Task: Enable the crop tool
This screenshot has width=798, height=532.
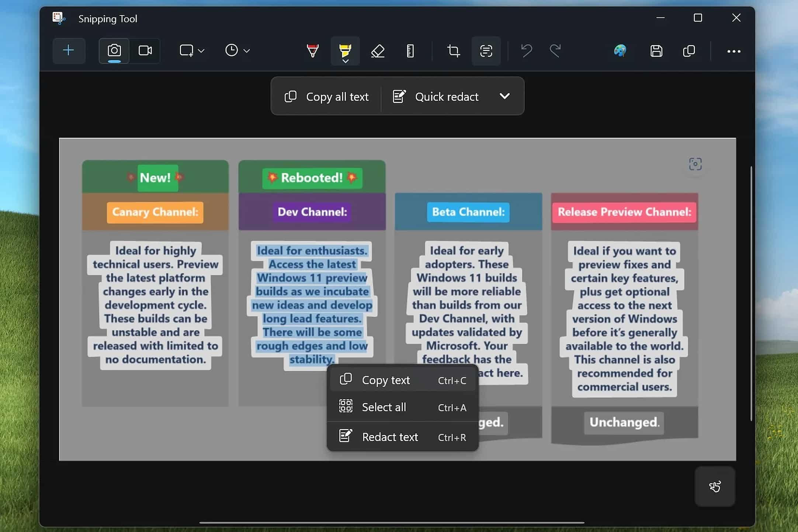Action: 453,50
